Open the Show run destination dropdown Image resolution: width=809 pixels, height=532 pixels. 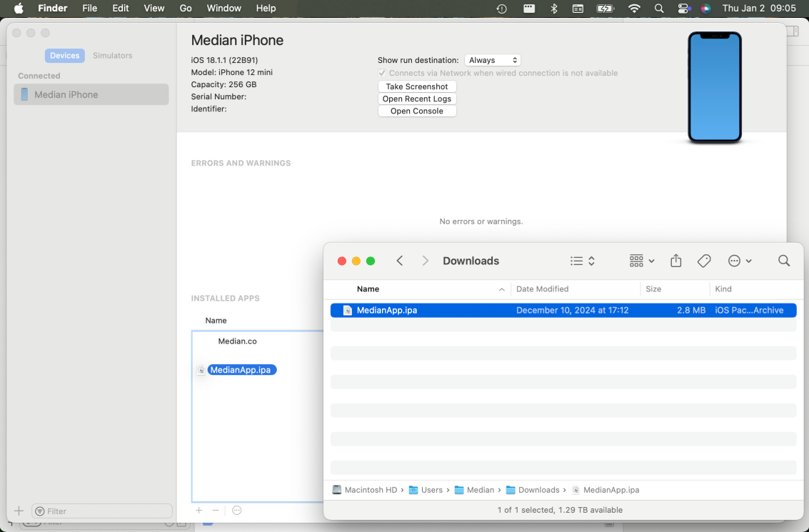492,60
